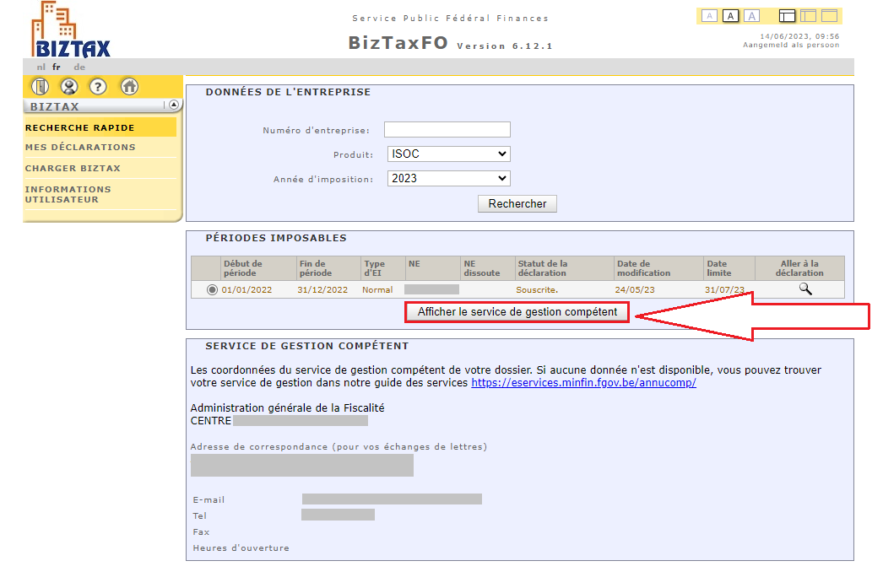The height and width of the screenshot is (588, 883).
Task: Collapse the BIZTAX sidebar panel arrow
Action: (x=174, y=105)
